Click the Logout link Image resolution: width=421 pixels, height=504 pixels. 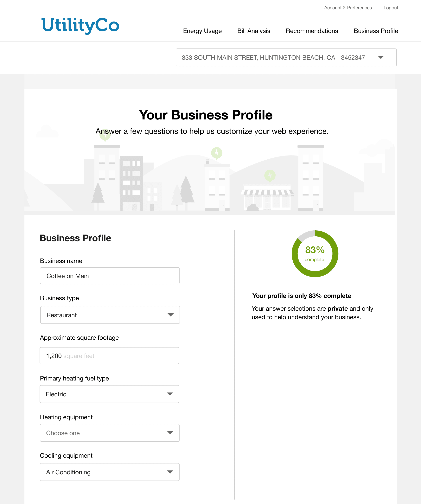click(x=391, y=8)
